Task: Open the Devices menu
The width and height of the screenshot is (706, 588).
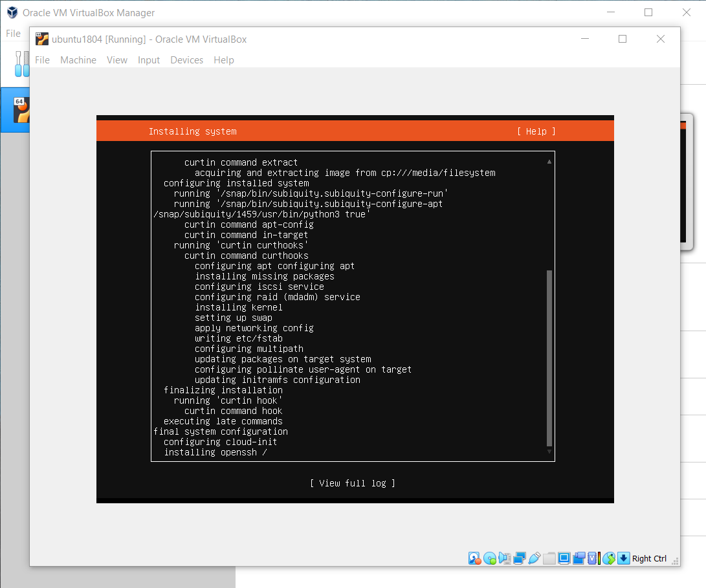Action: click(186, 60)
